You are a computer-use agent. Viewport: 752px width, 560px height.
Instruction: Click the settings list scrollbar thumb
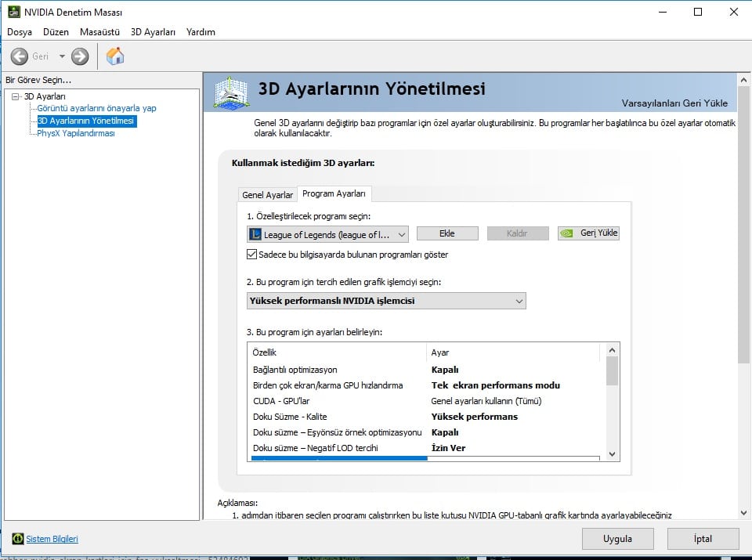pos(612,371)
